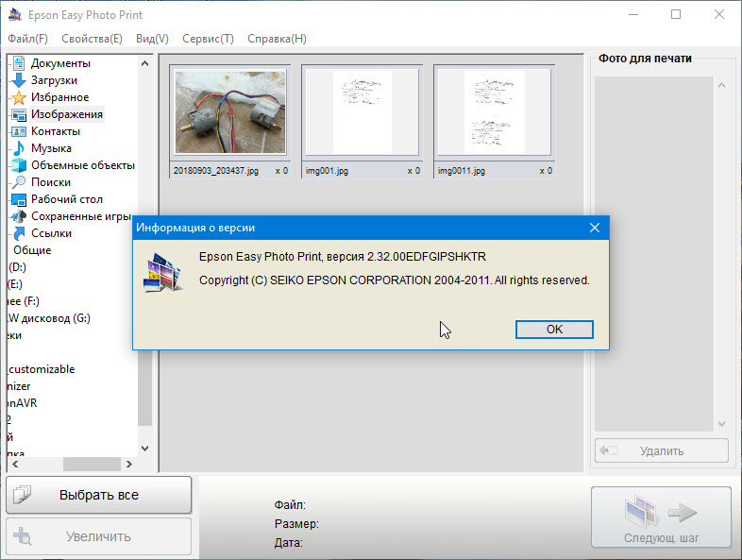The width and height of the screenshot is (742, 560).
Task: Click the Загрузки download arrow icon
Action: [19, 80]
